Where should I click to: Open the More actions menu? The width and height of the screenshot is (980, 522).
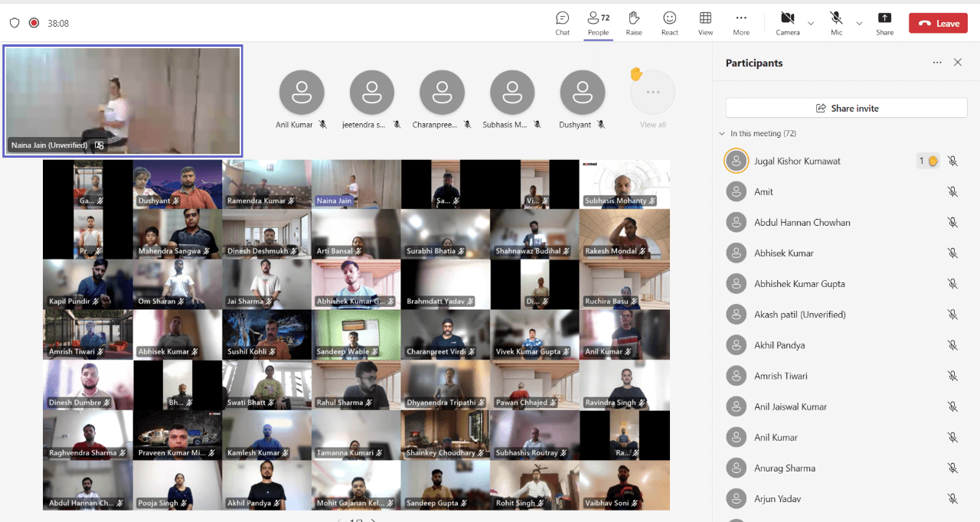(740, 23)
